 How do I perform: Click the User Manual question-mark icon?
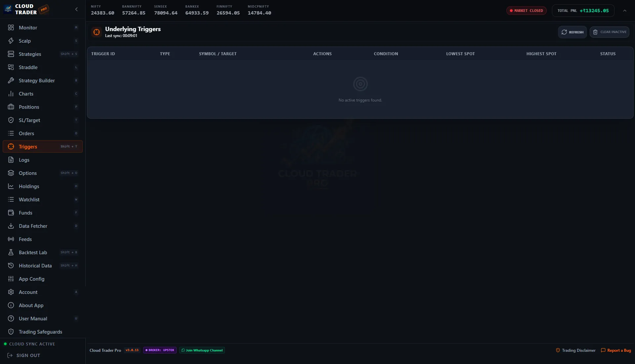pos(11,318)
